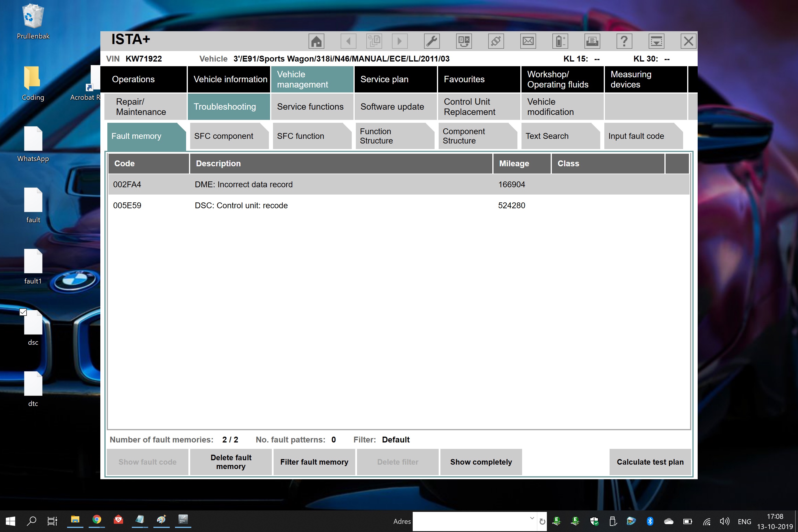Sort by the Mileage column header
Image resolution: width=798 pixels, height=532 pixels.
click(522, 164)
